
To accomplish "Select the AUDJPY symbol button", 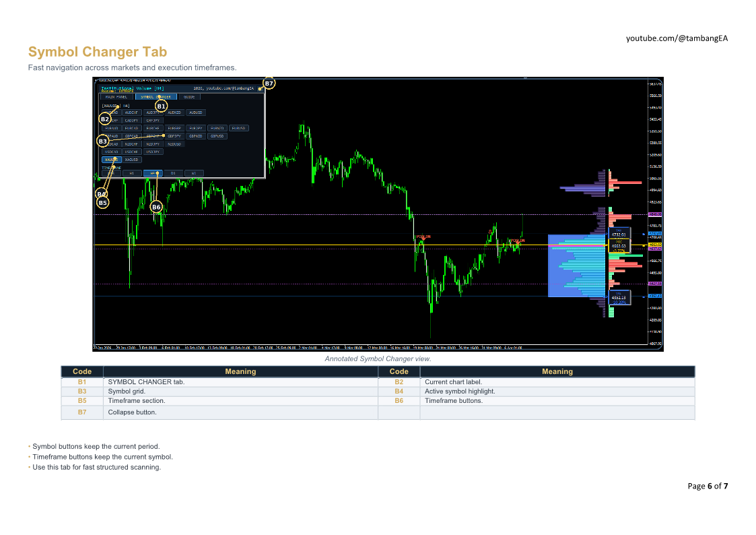I will point(153,113).
